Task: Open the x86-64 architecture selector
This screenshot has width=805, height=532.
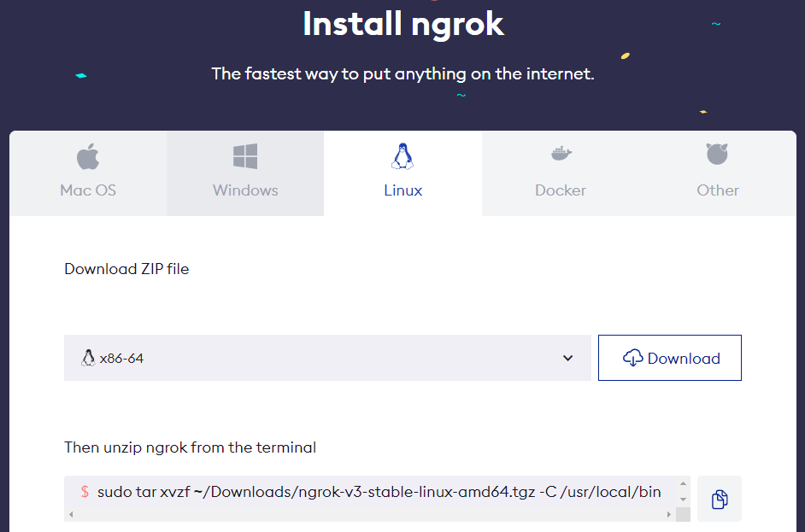Action: [325, 359]
